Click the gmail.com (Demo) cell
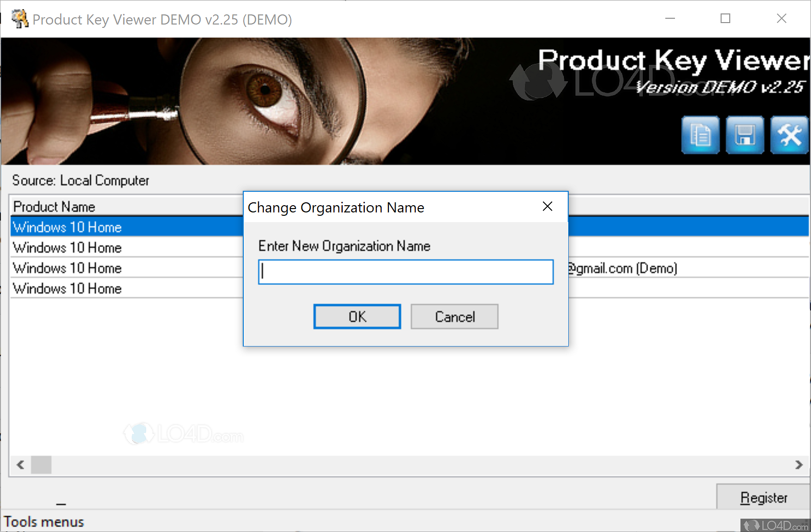The width and height of the screenshot is (811, 532). click(623, 268)
